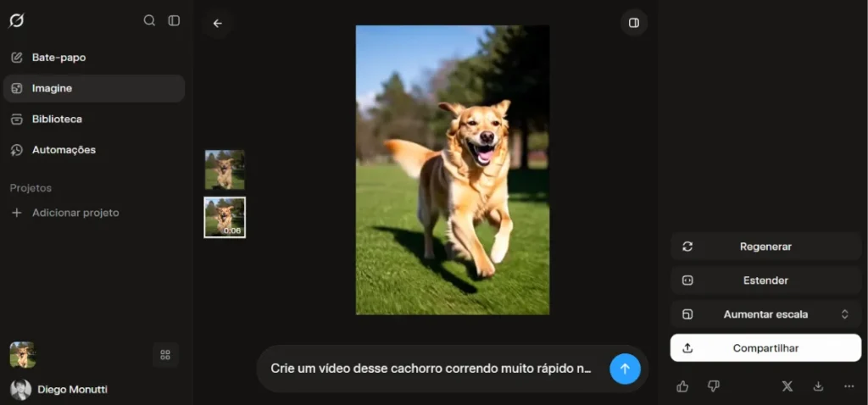The width and height of the screenshot is (868, 405).
Task: Click the prompt text input field
Action: (431, 369)
